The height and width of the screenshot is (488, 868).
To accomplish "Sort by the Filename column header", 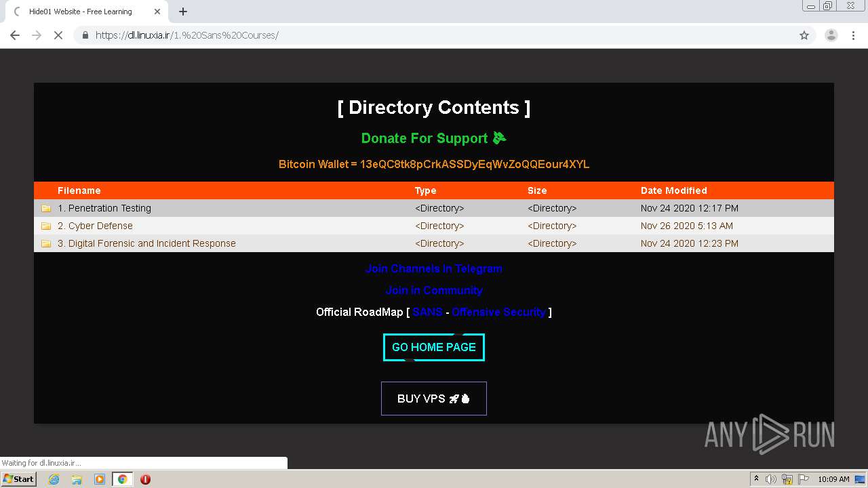I will tap(79, 190).
